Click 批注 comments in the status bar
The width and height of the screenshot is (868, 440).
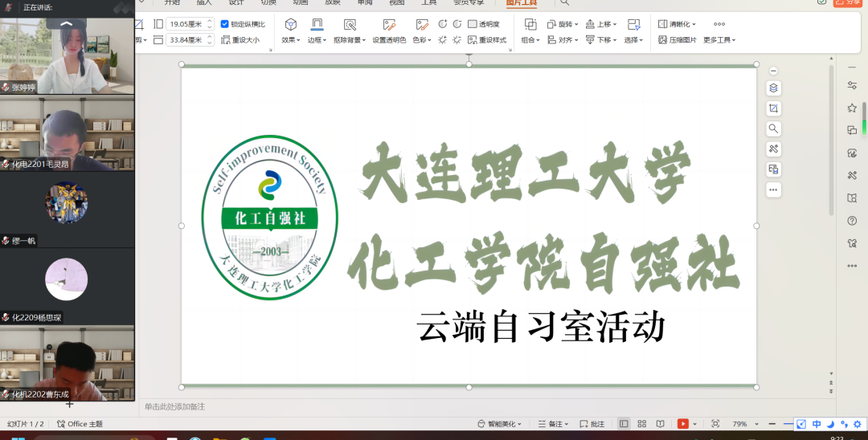point(592,424)
